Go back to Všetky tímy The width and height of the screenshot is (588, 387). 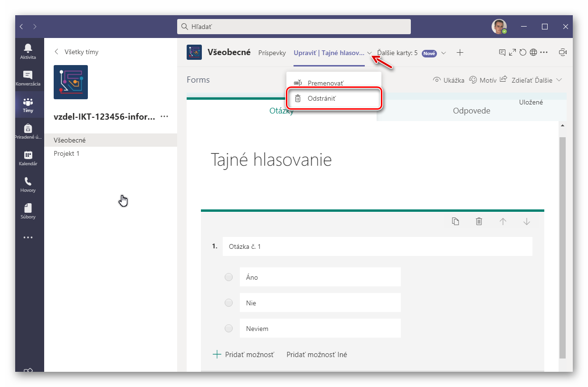point(76,52)
